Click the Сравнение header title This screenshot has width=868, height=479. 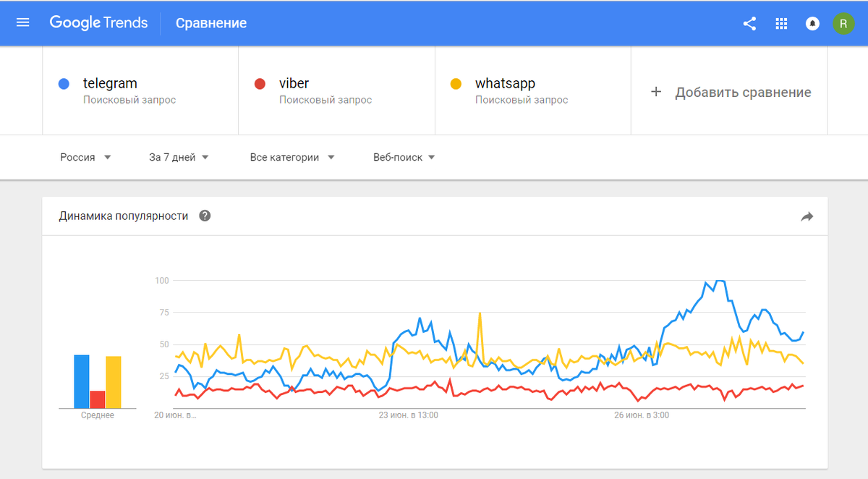[x=211, y=23]
